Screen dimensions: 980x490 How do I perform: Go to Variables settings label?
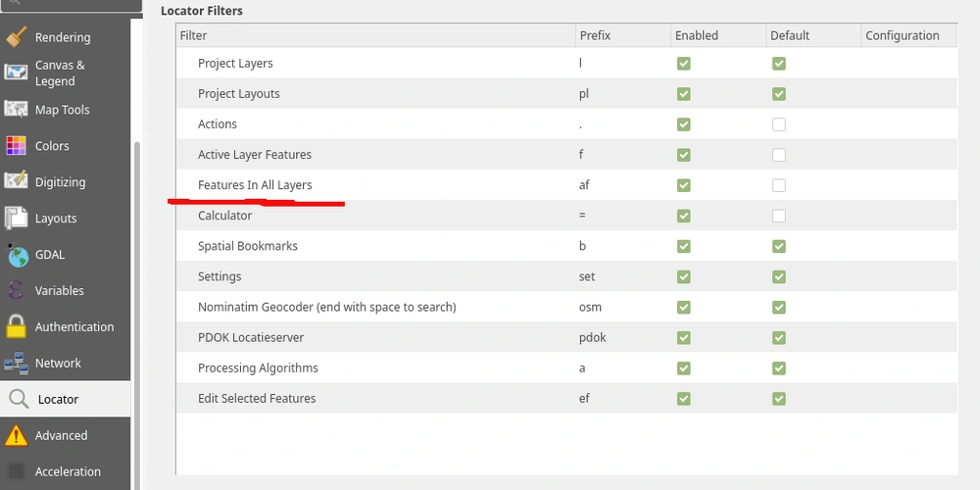pyautogui.click(x=60, y=291)
